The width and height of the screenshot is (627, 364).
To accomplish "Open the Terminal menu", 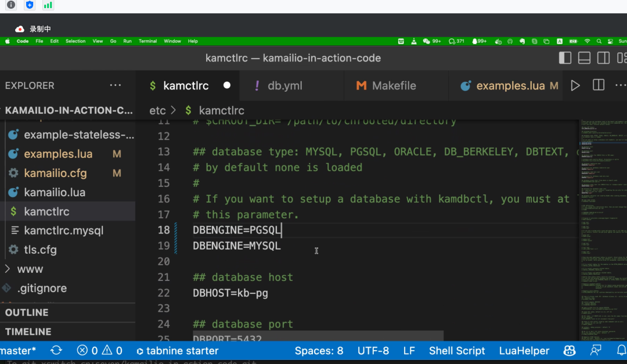I will click(x=147, y=41).
